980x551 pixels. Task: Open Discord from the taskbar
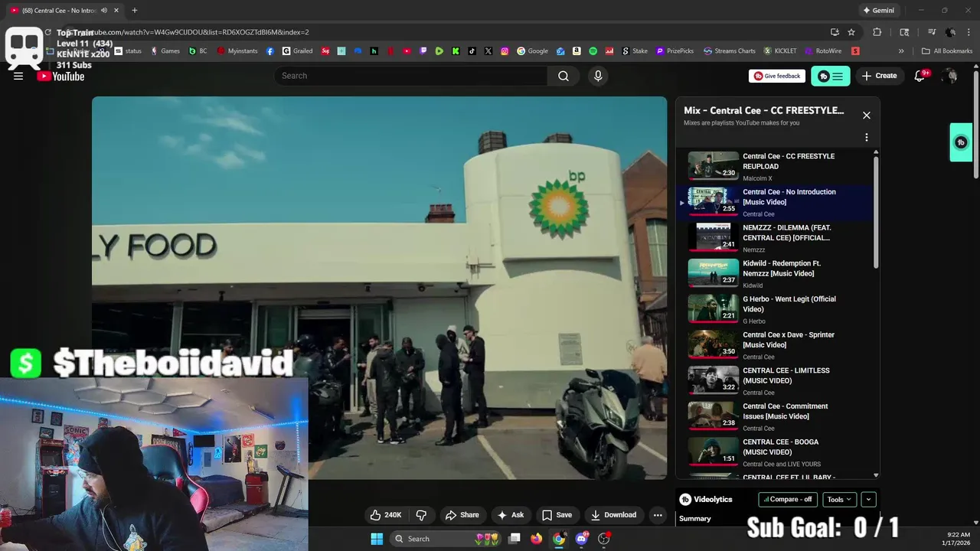coord(581,539)
